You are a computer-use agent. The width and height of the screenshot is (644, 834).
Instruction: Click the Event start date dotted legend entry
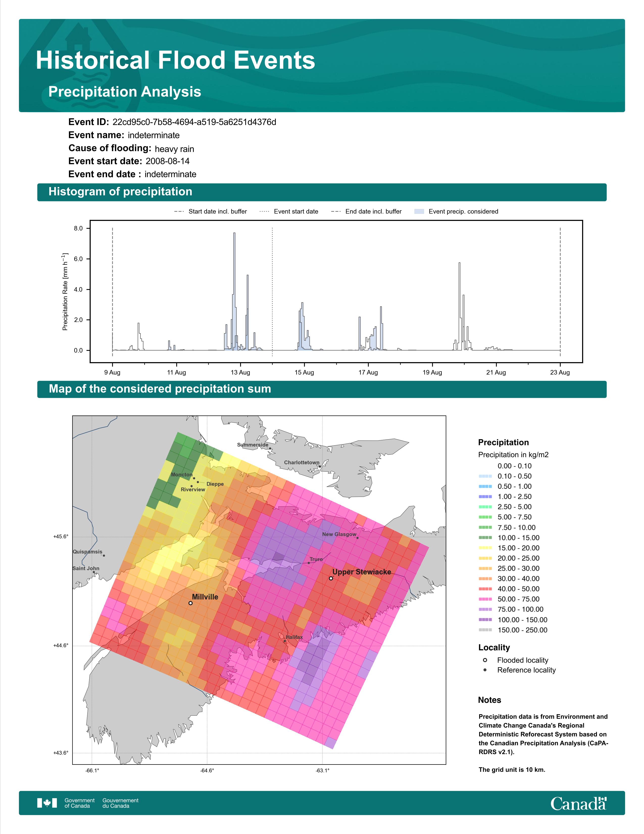click(289, 212)
